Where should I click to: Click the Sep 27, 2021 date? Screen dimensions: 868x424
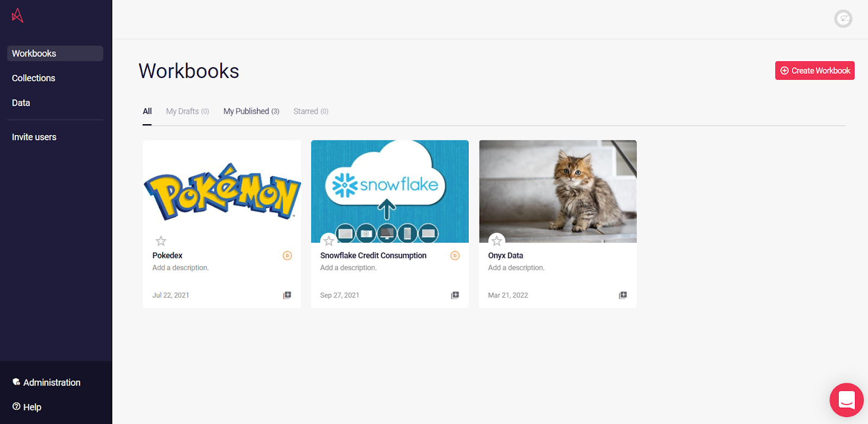tap(340, 295)
